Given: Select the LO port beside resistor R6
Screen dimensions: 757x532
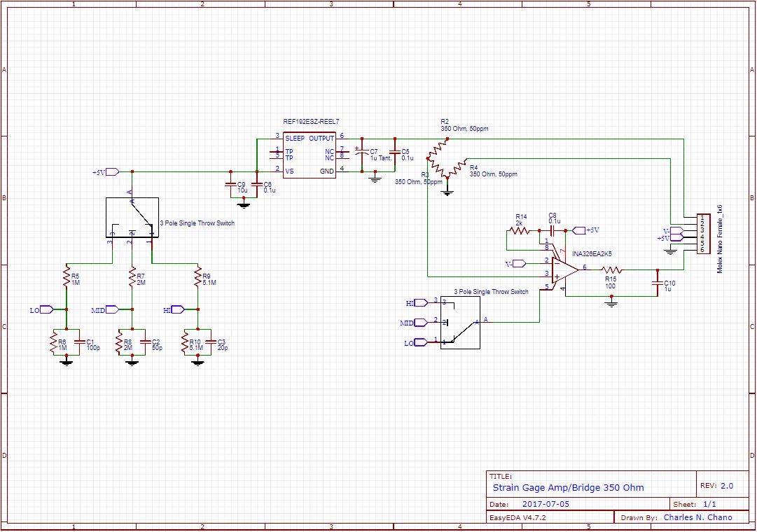Looking at the screenshot, I should click(x=46, y=310).
